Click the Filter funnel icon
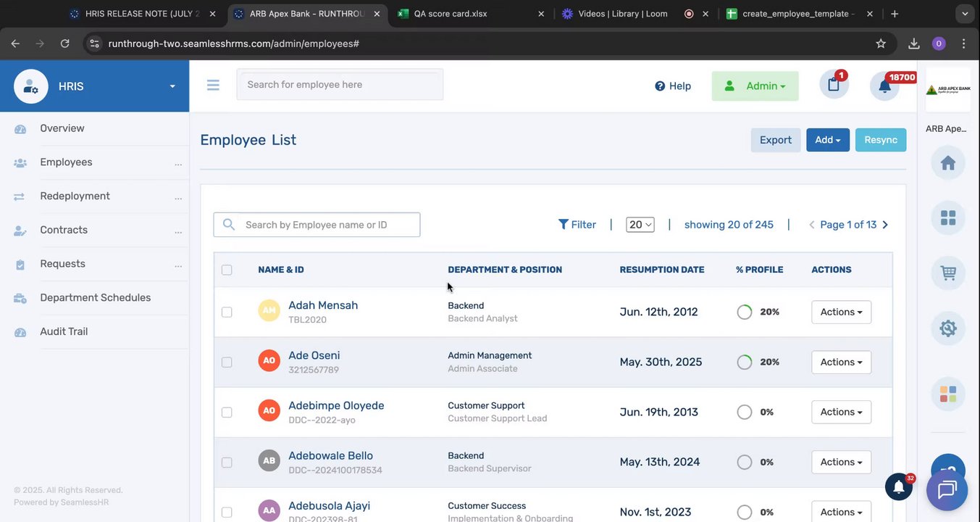 [564, 225]
